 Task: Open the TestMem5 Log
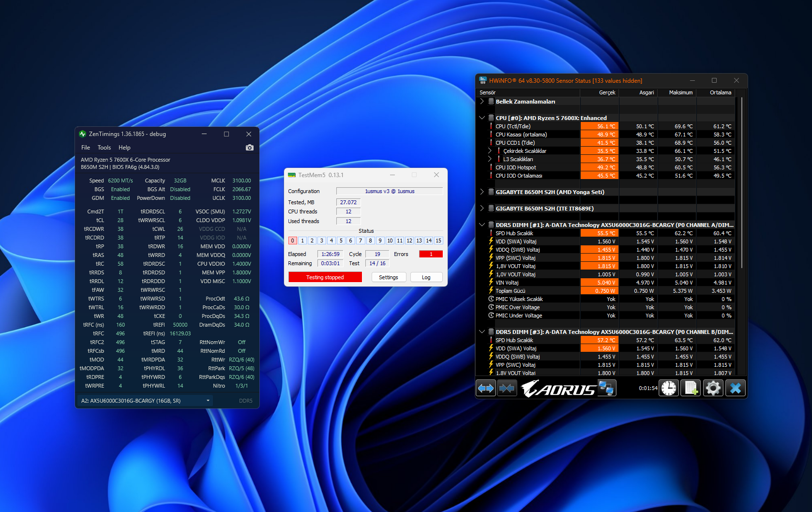tap(426, 277)
